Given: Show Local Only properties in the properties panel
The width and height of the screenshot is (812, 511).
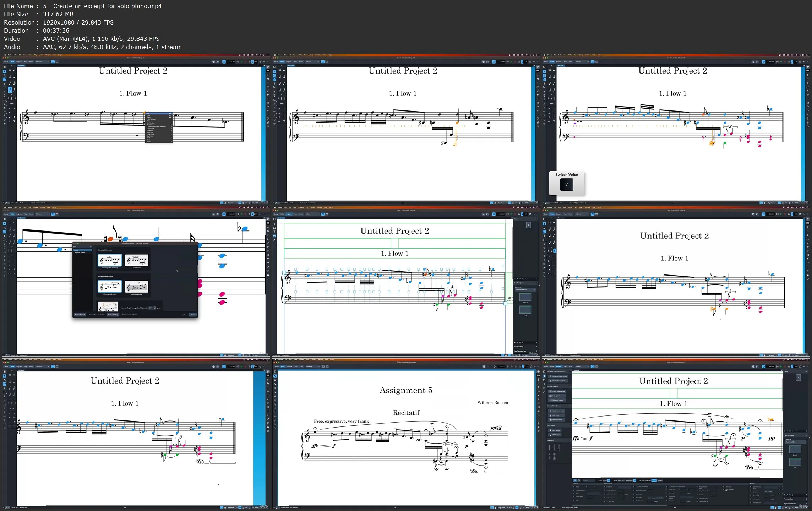Looking at the screenshot, I should 621,480.
